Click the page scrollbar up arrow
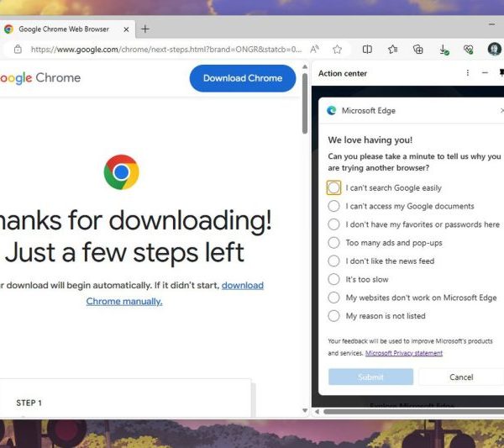504x448 pixels. pos(305,67)
